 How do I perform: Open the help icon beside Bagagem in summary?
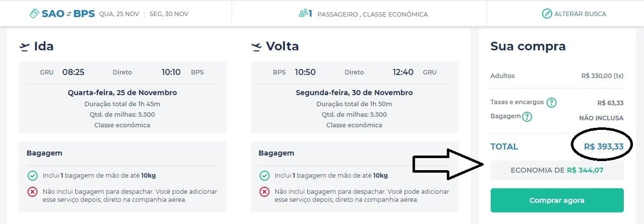(527, 117)
